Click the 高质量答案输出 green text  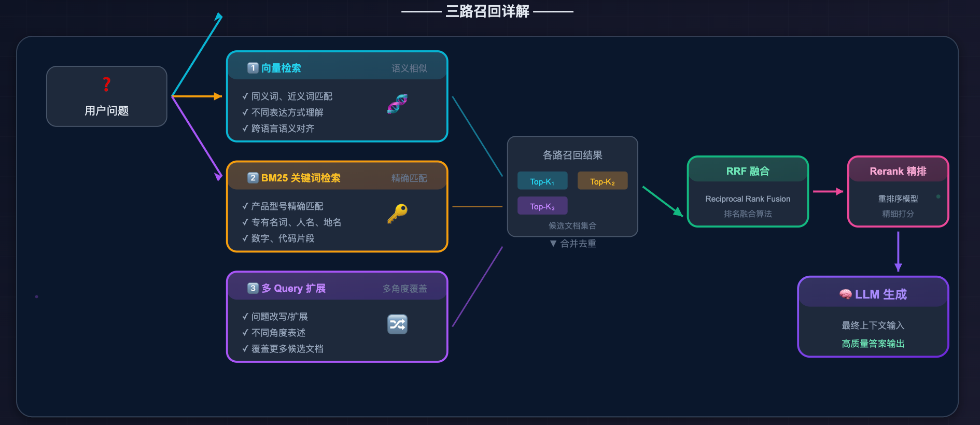[873, 344]
